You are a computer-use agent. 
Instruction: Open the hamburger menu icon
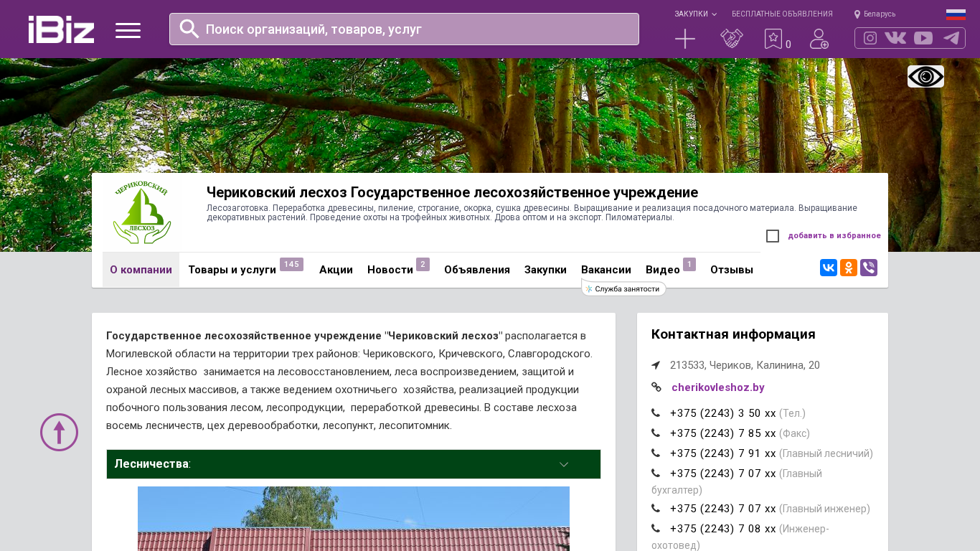pyautogui.click(x=128, y=30)
